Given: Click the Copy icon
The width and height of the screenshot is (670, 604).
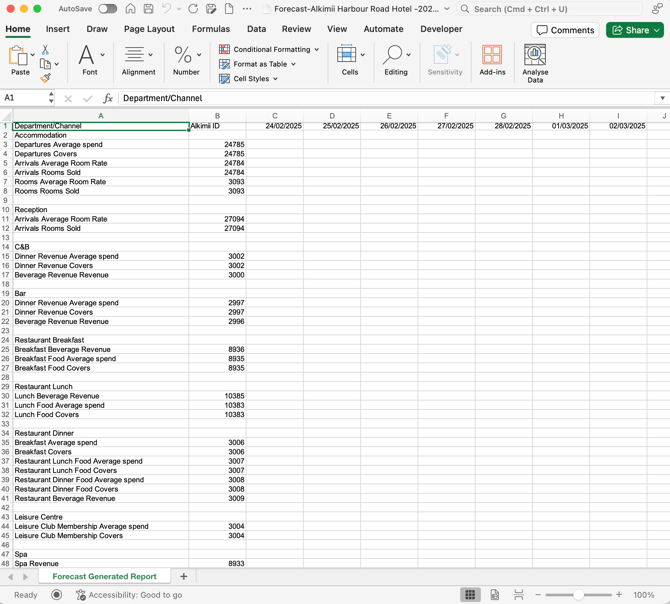Looking at the screenshot, I should click(x=45, y=64).
